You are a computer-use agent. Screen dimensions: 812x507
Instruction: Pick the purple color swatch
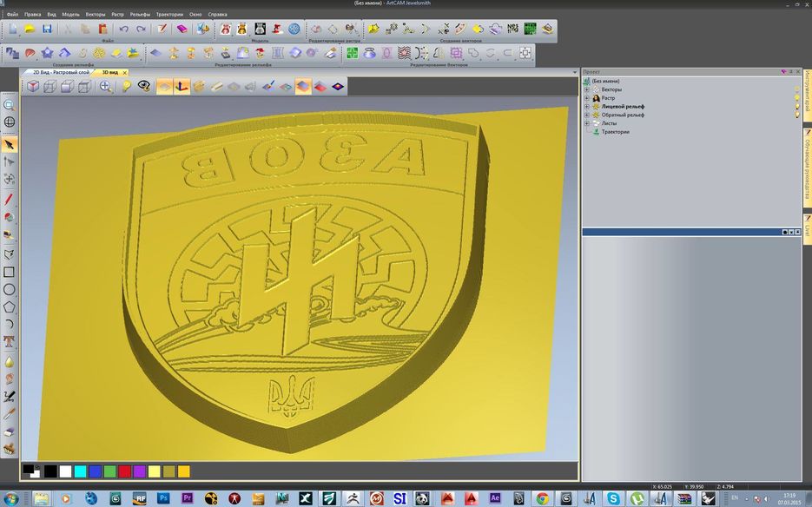coord(140,471)
